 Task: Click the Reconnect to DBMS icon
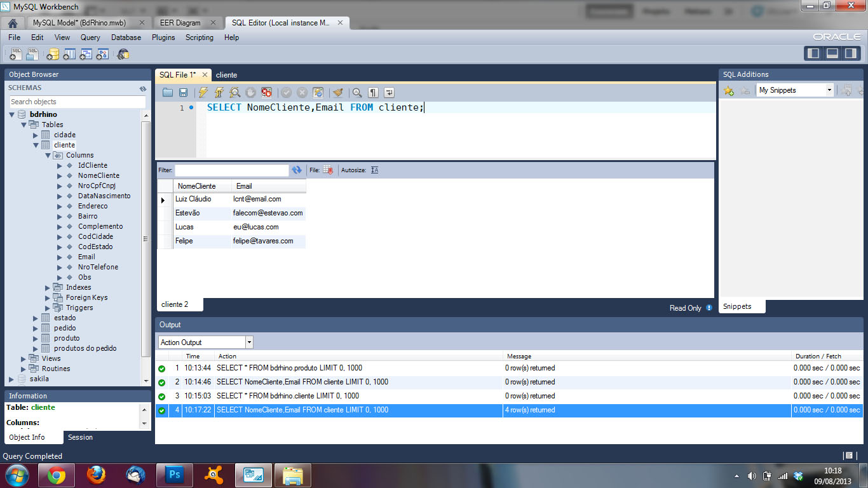point(123,55)
